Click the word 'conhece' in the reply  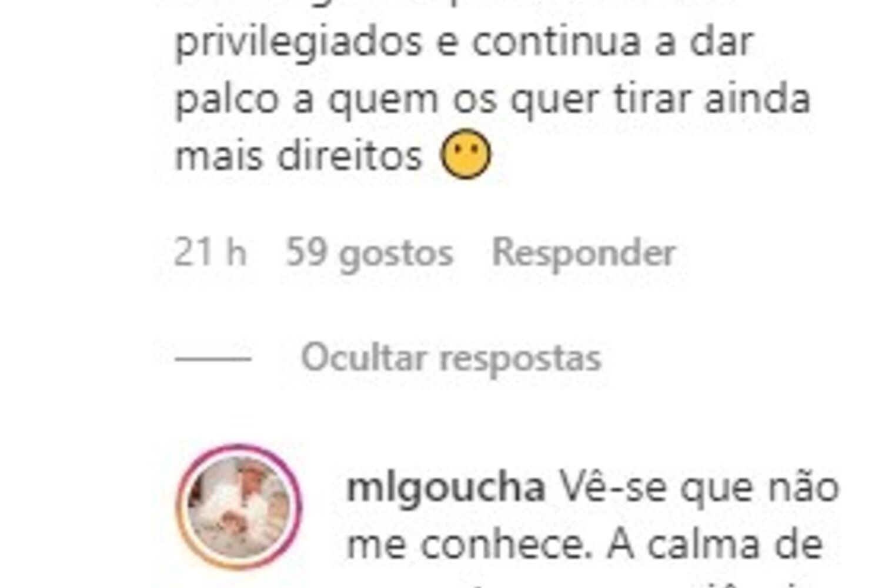(x=505, y=545)
